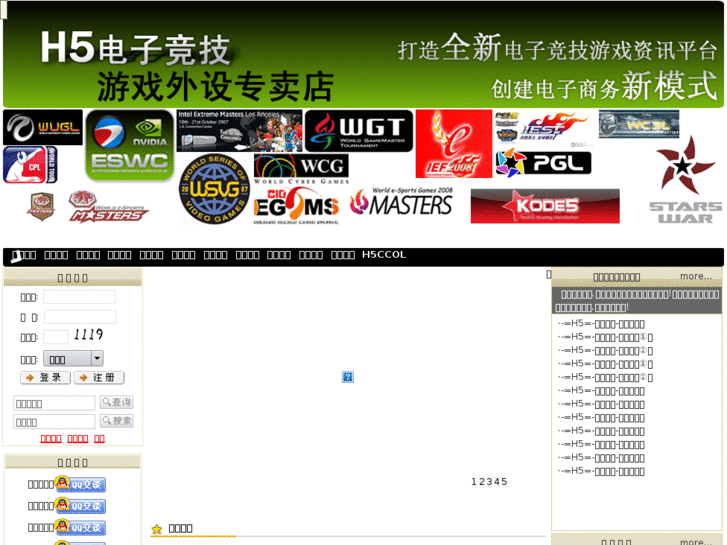Click the 注册 register button
The image size is (727, 545).
coord(99,378)
